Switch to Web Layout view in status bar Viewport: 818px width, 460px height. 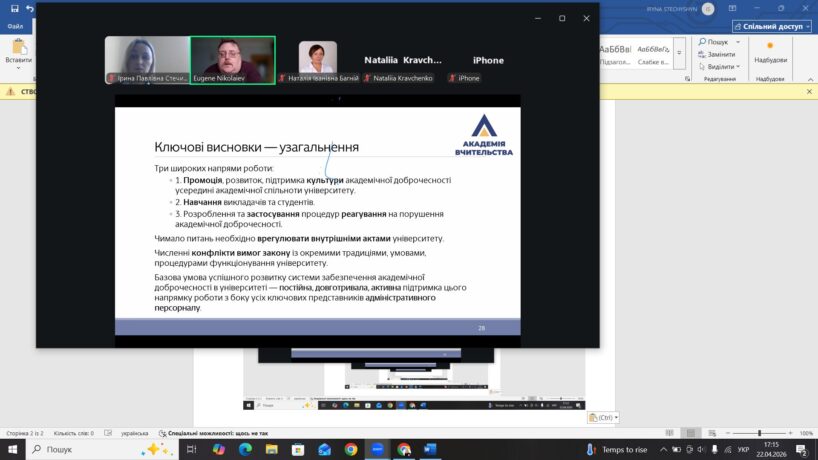(x=711, y=433)
